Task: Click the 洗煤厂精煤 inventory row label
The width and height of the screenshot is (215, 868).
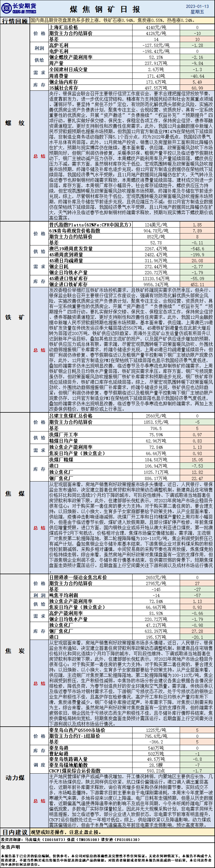Action: [x=61, y=459]
